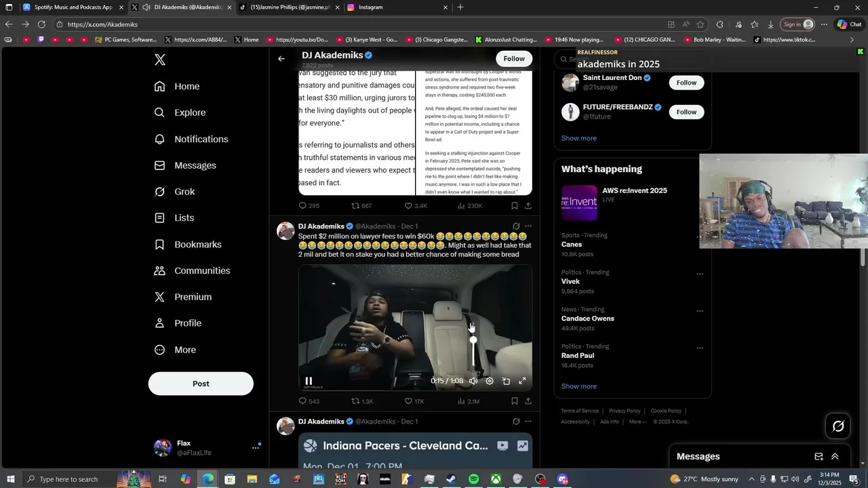The height and width of the screenshot is (488, 868).
Task: Bookmark the lawyer fees video post
Action: pyautogui.click(x=514, y=401)
